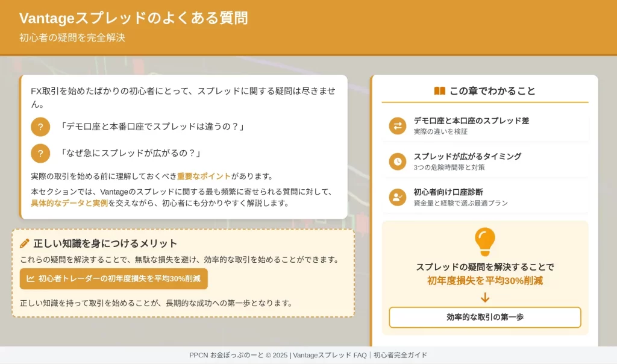The image size is (617, 364).
Task: Click the subtitle 初心者の疑問を完全解決
Action: coord(72,38)
